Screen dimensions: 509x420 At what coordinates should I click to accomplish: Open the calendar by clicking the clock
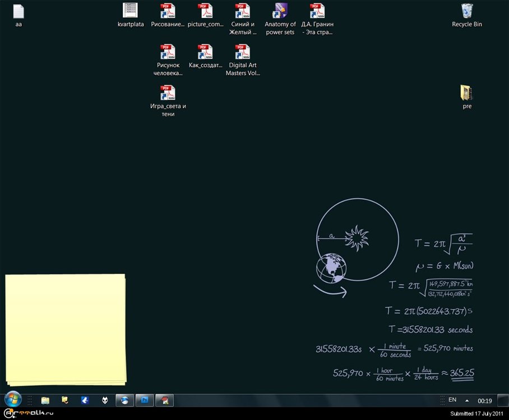coord(485,401)
